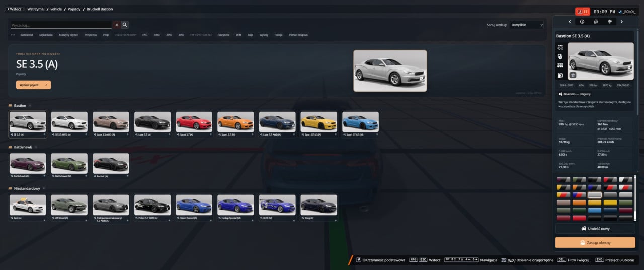Click the Niestandardowy group folder icon
The width and height of the screenshot is (644, 270).
[x=10, y=188]
